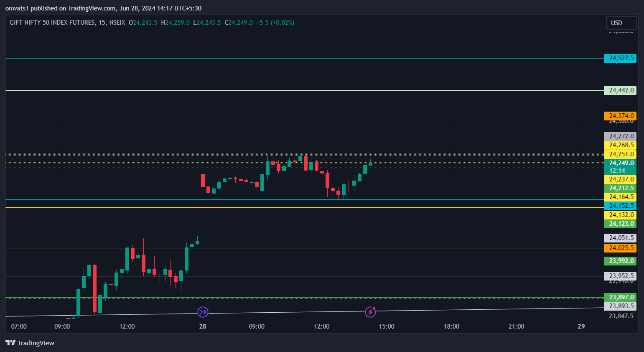Click the 28 date label on the time axis
Viewport: 644px width, 352px height.
click(203, 326)
